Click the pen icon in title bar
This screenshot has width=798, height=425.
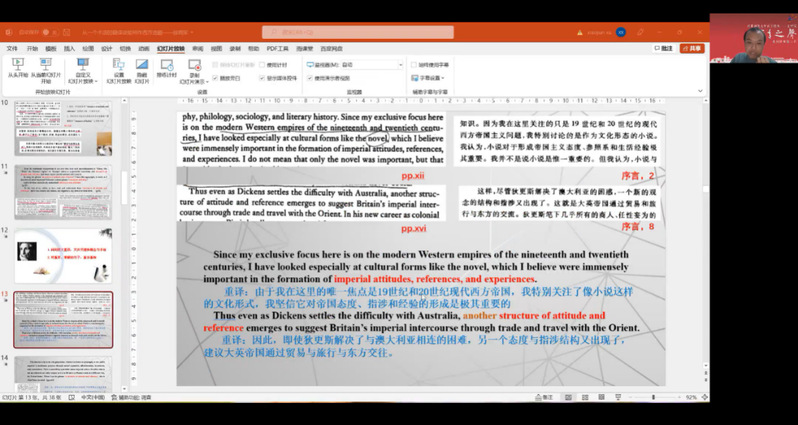point(640,32)
